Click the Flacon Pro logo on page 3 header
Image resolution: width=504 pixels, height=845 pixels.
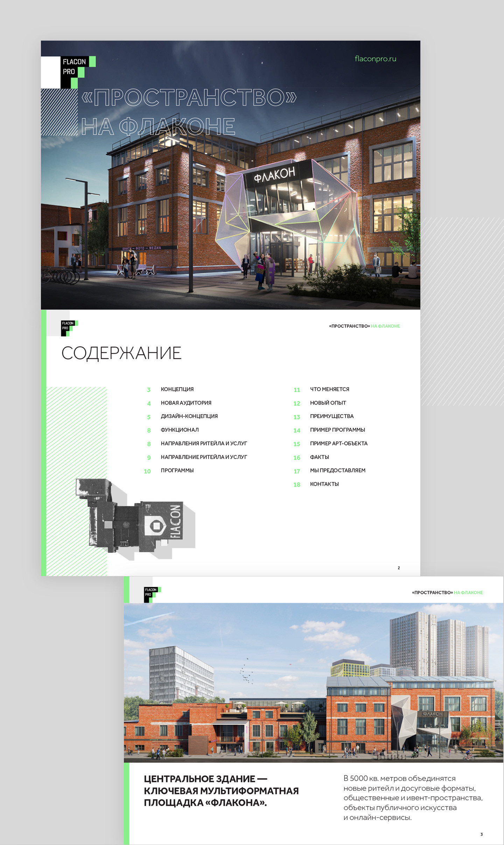point(152,595)
